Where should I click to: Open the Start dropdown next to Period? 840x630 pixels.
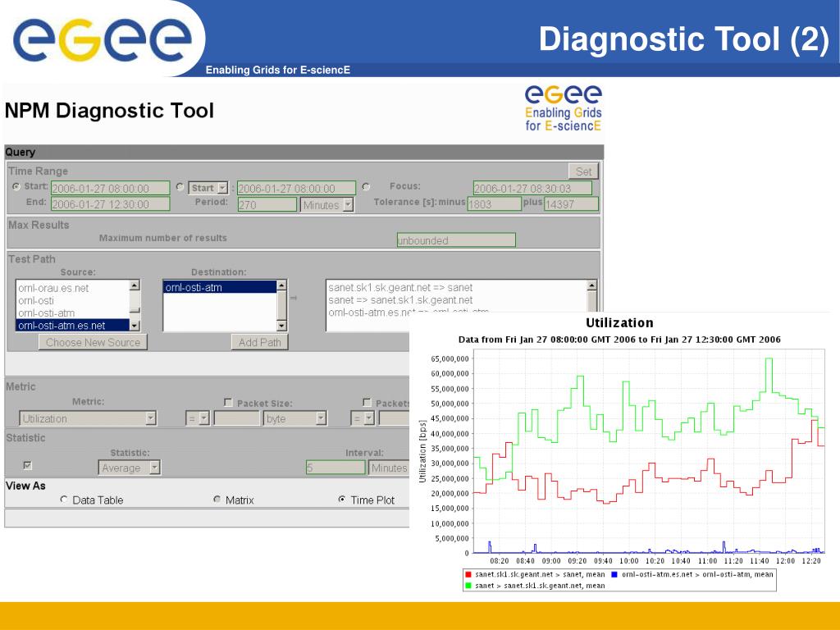tap(208, 188)
